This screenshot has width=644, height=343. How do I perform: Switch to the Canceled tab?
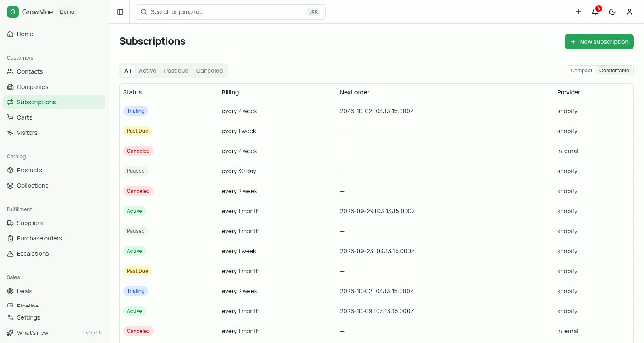[x=210, y=71]
